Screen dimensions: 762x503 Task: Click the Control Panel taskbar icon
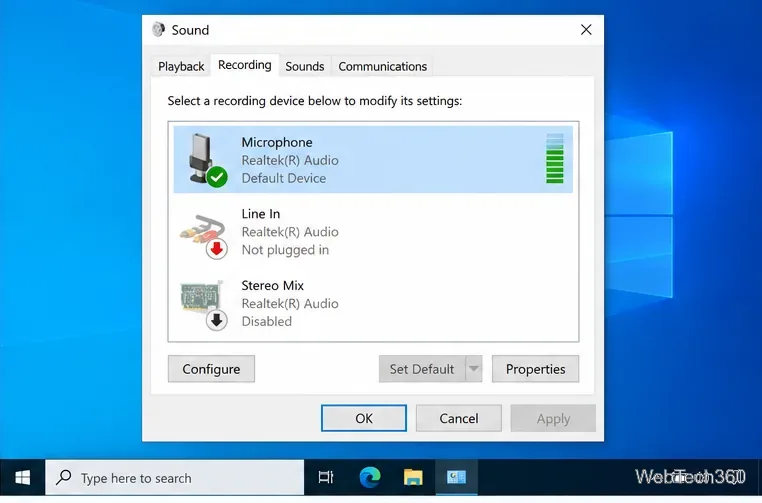tap(456, 478)
